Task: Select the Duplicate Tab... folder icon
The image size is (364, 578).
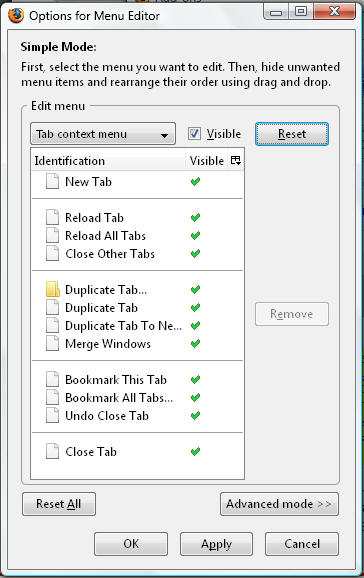Action: [x=53, y=289]
